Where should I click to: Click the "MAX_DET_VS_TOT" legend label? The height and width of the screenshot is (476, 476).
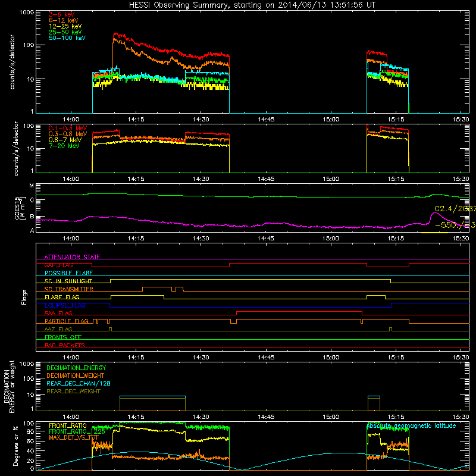pos(74,438)
